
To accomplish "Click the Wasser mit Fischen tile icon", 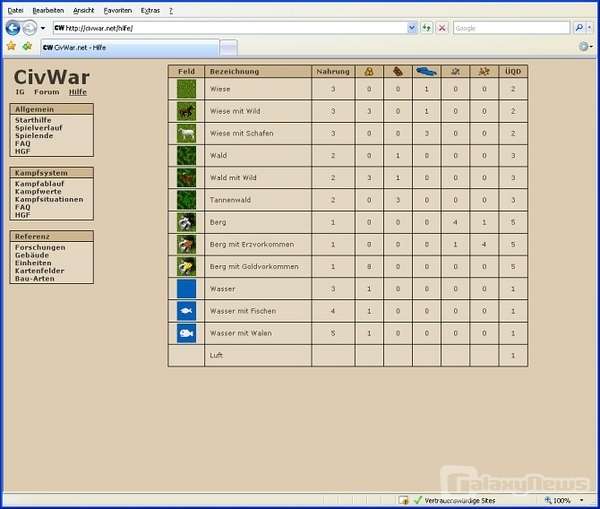I will pyautogui.click(x=186, y=310).
